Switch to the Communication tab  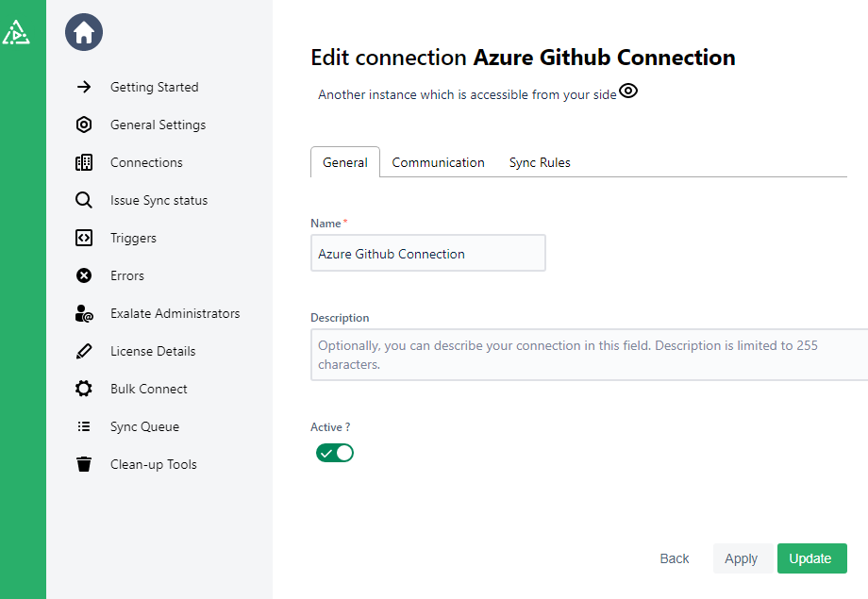pyautogui.click(x=438, y=162)
